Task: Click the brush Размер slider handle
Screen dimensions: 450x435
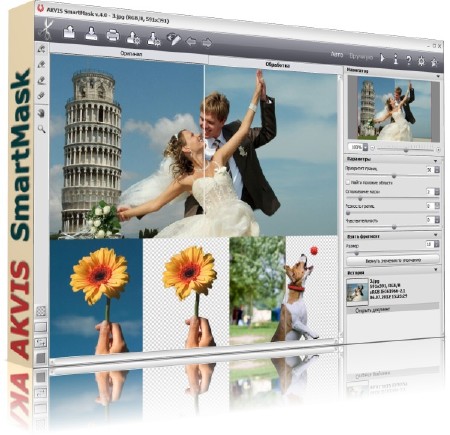Action: pyautogui.click(x=357, y=253)
